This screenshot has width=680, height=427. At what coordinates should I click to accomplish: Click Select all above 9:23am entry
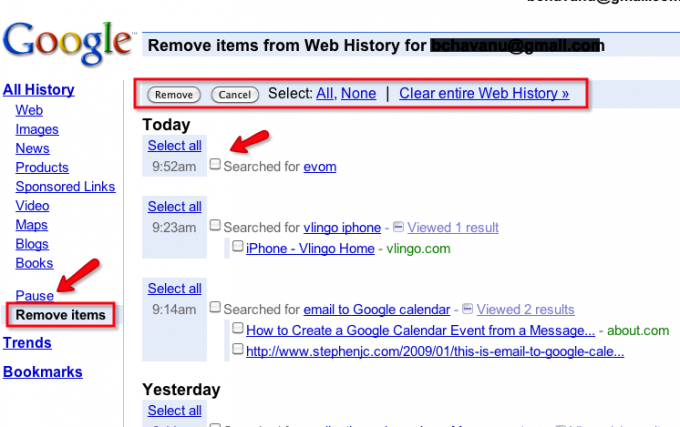click(174, 206)
